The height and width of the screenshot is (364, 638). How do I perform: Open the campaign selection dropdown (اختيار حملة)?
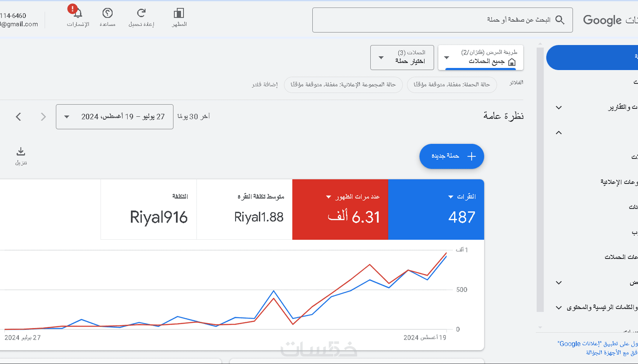coord(402,57)
